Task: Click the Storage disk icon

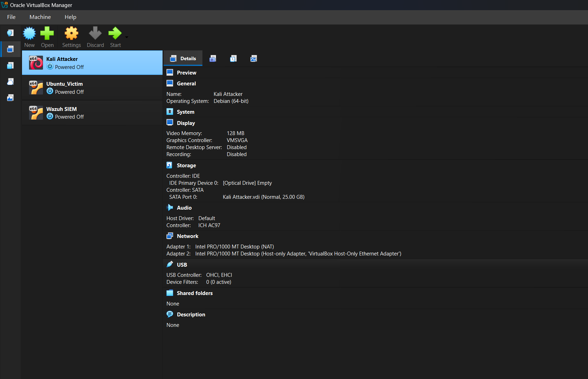Action: pyautogui.click(x=170, y=165)
